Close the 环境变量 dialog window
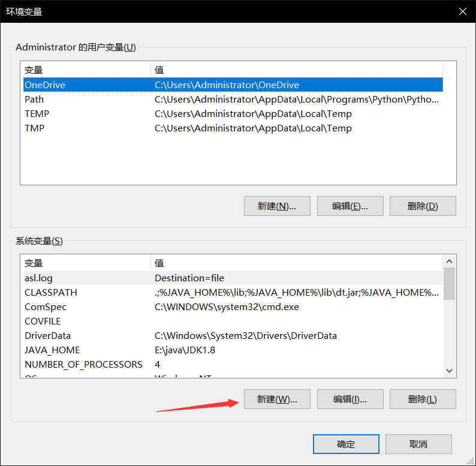Viewport: 476px width, 466px height. pos(463,11)
